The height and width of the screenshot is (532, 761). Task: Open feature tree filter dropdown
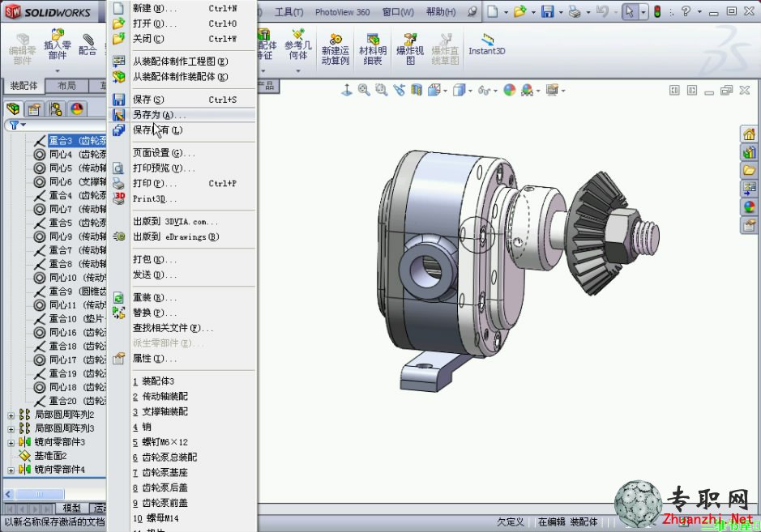[x=23, y=126]
